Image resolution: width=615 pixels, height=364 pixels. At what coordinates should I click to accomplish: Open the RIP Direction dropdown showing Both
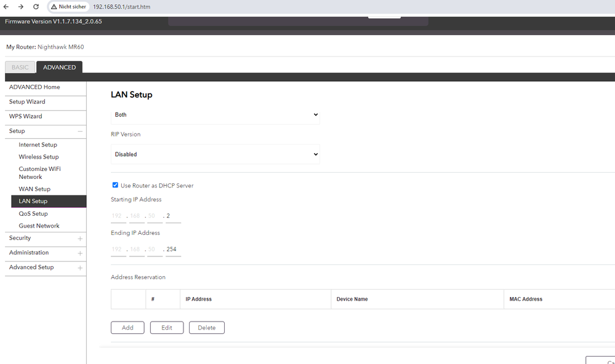(x=215, y=114)
